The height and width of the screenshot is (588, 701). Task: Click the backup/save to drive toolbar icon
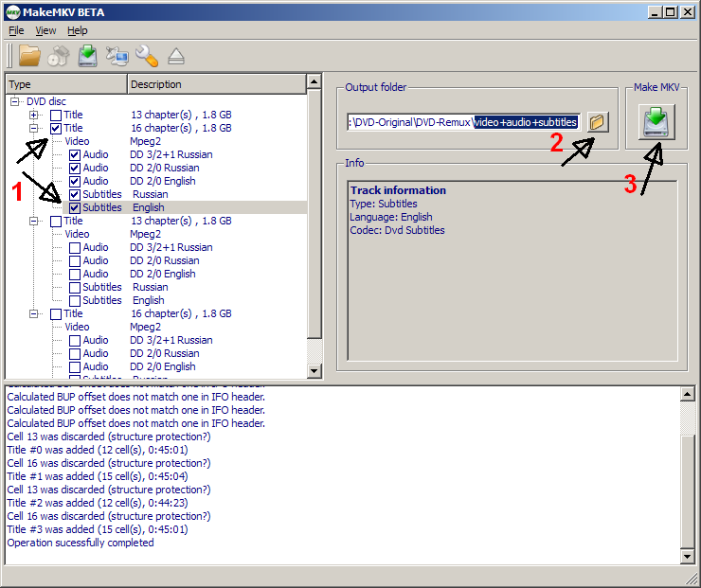(87, 56)
